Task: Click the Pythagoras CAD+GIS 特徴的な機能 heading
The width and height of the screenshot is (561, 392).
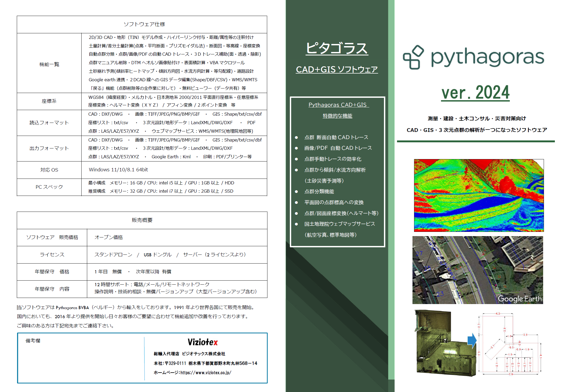Action: (x=337, y=110)
